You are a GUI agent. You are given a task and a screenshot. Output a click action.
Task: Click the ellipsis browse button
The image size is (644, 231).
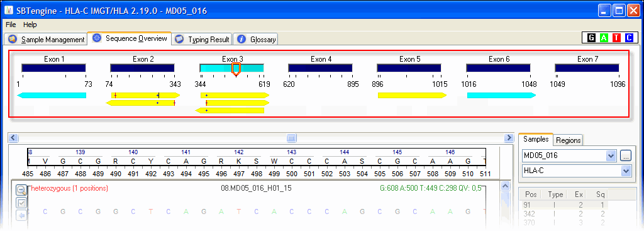point(626,156)
